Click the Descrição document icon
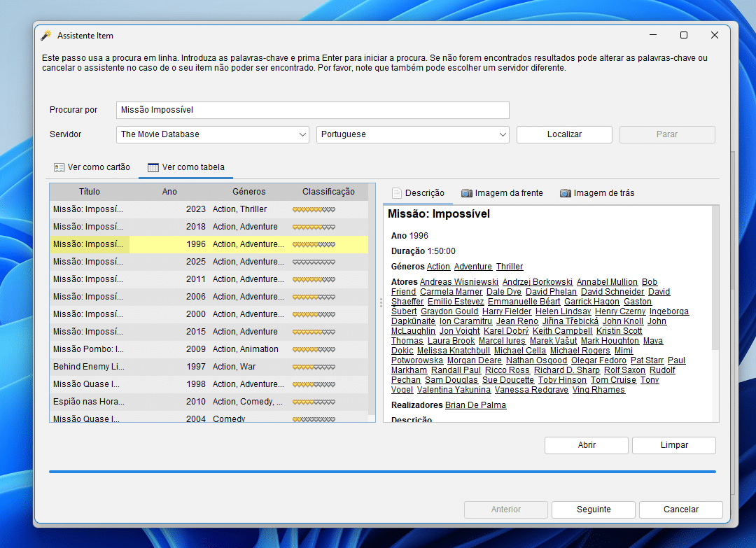 [397, 193]
